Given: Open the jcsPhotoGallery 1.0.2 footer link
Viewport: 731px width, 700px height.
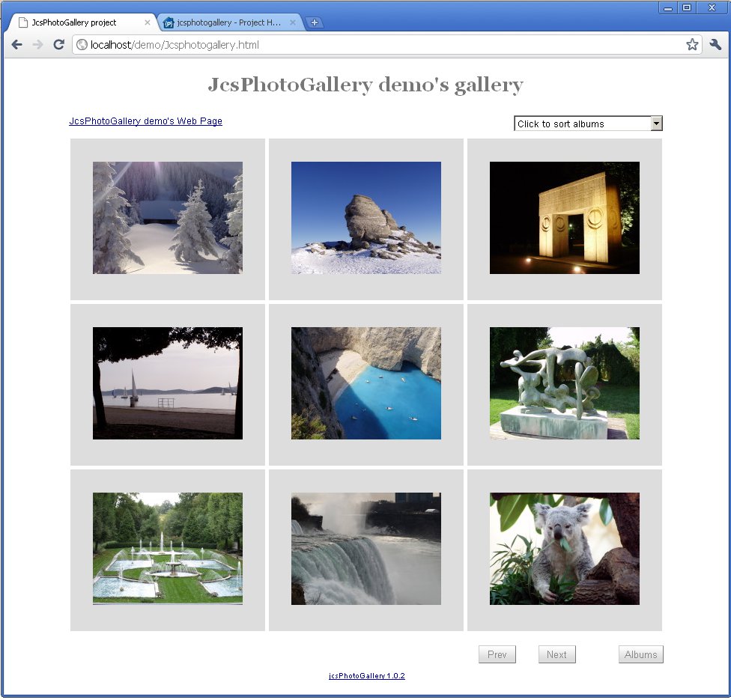Looking at the screenshot, I should tap(367, 676).
